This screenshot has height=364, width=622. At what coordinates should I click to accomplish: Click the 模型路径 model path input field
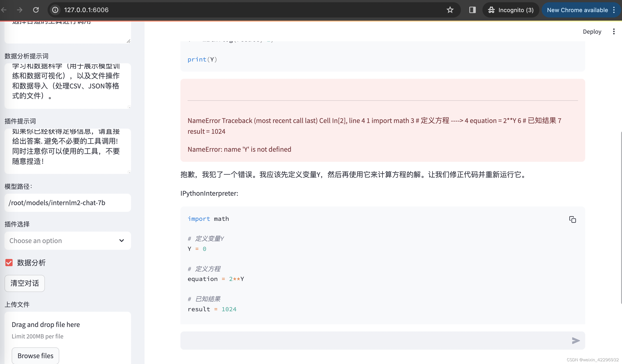coord(68,203)
